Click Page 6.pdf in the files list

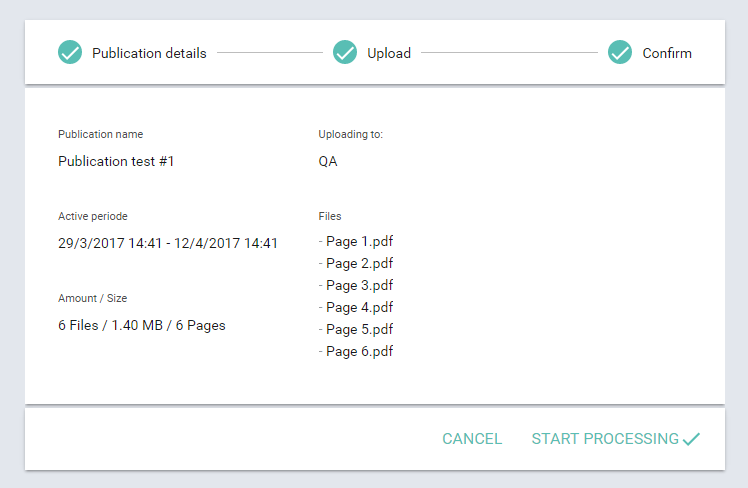(x=356, y=351)
